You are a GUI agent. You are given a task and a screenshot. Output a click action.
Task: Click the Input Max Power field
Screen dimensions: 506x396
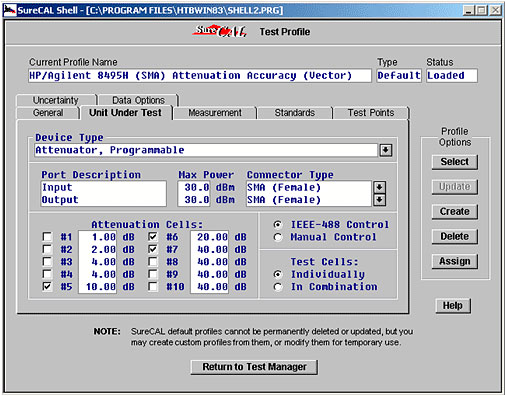[x=194, y=187]
